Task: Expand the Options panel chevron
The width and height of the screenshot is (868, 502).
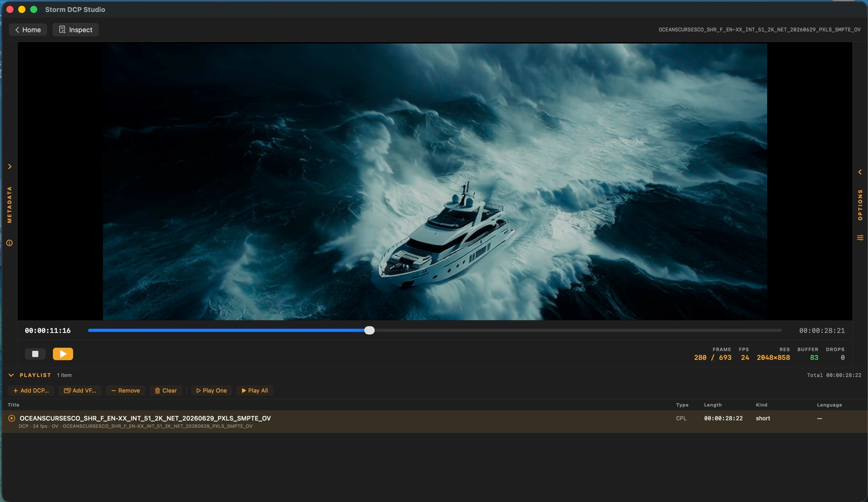Action: click(860, 172)
